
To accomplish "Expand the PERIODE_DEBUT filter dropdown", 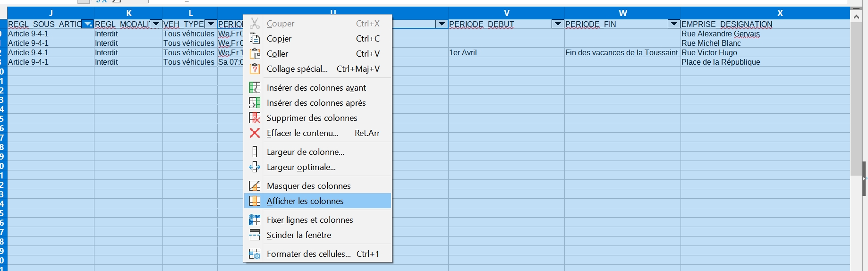I will (x=558, y=24).
